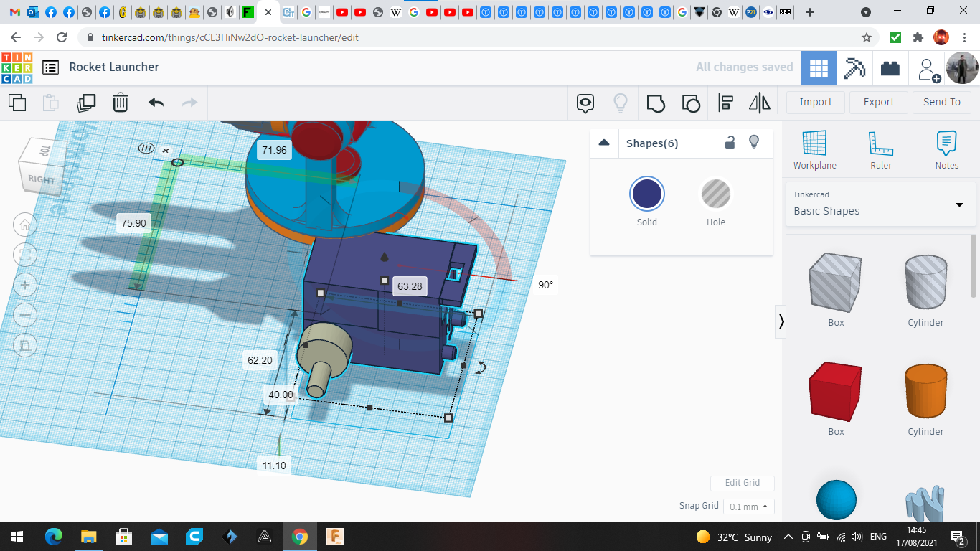Delete selection with the trash icon
The height and width of the screenshot is (551, 980).
tap(121, 103)
